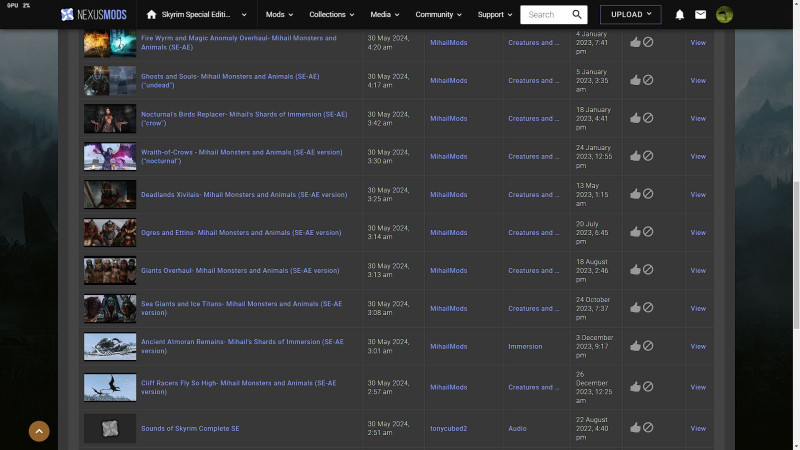Viewport: 800px width, 450px height.
Task: Abstain on the Ogres and Ettins mod
Action: pyautogui.click(x=648, y=232)
